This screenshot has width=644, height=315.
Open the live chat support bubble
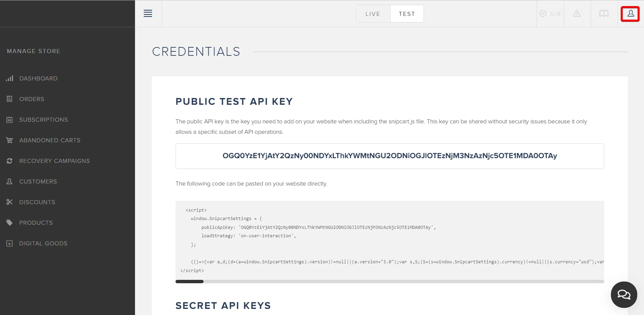pos(624,295)
